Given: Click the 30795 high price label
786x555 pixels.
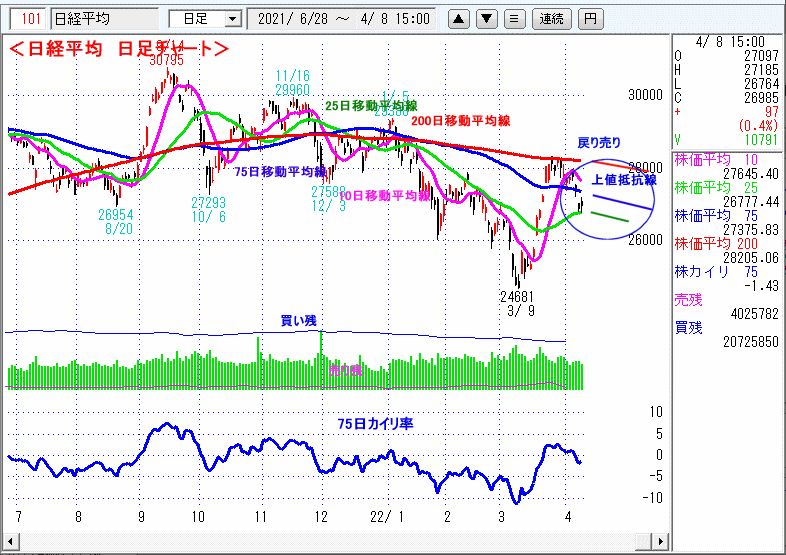Looking at the screenshot, I should [167, 60].
